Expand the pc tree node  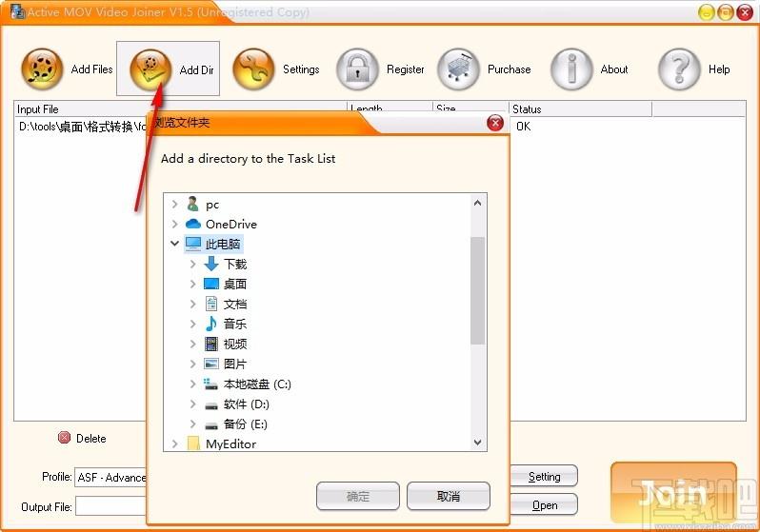[x=175, y=205]
